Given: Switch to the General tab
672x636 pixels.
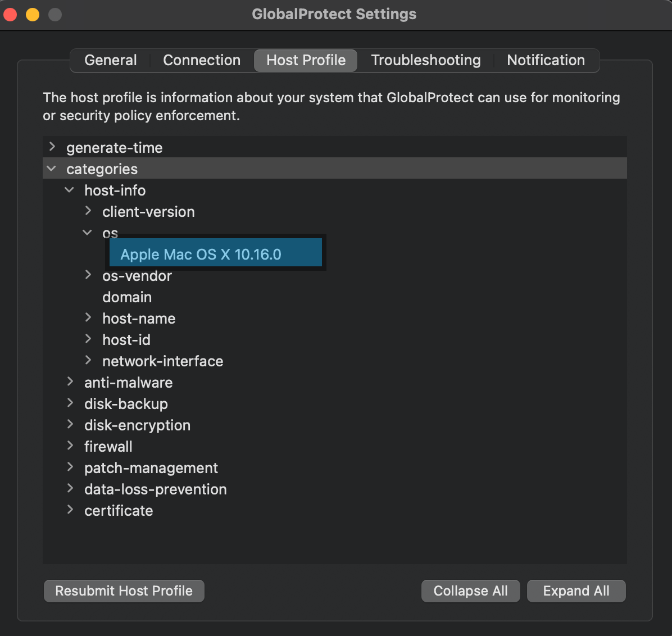Looking at the screenshot, I should pyautogui.click(x=110, y=60).
